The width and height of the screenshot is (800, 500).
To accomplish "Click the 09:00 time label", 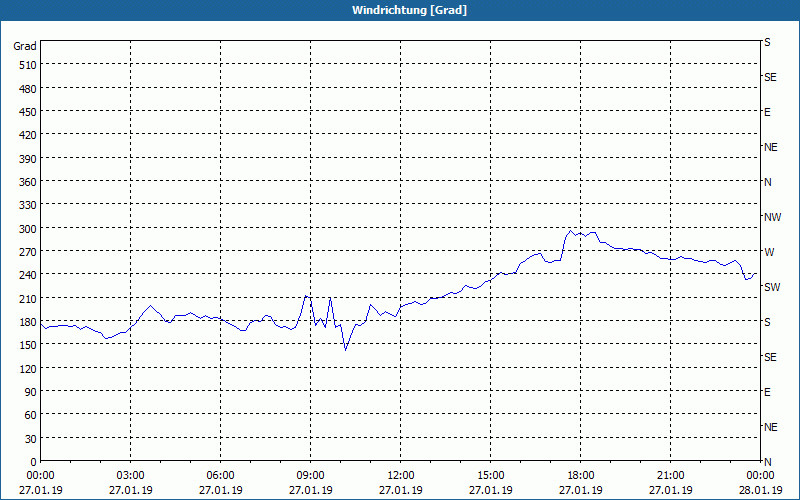I will click(x=311, y=476).
